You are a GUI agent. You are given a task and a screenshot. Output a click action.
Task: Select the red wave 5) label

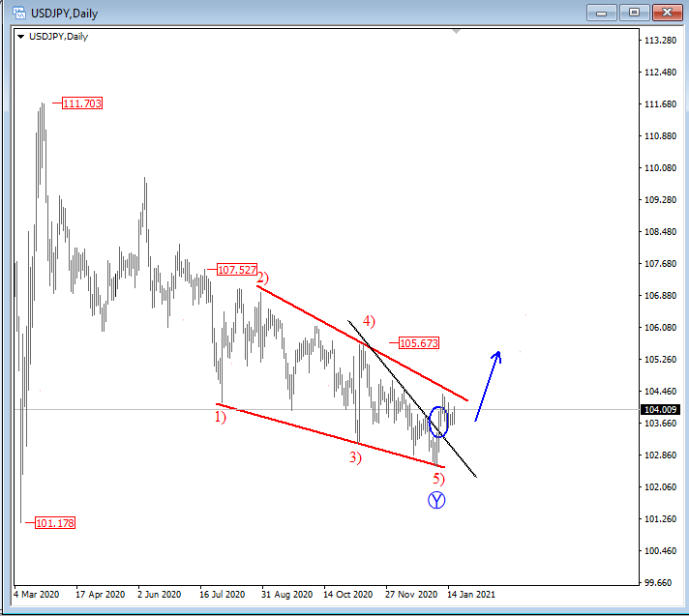pos(438,479)
